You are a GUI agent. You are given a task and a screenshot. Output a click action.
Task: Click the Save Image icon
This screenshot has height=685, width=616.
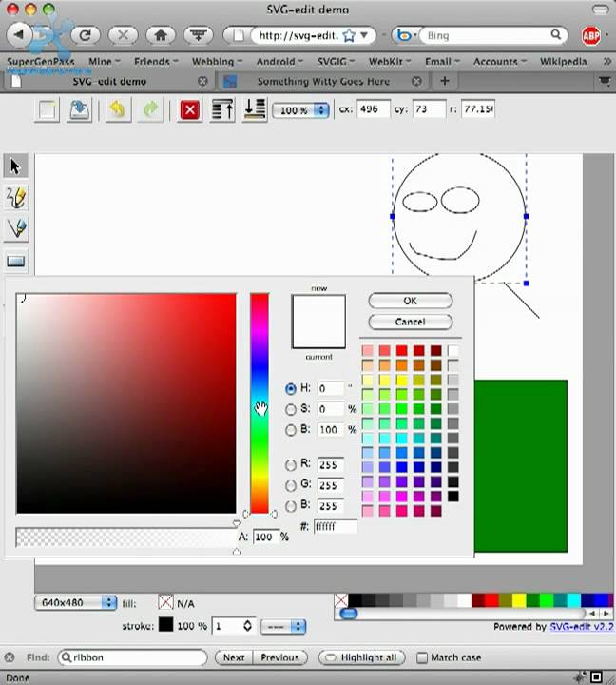[x=79, y=109]
